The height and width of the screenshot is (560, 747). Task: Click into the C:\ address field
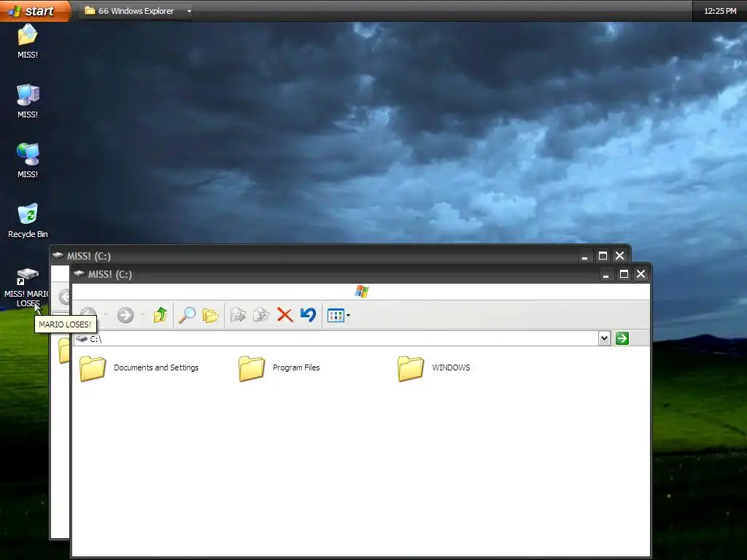coord(336,338)
